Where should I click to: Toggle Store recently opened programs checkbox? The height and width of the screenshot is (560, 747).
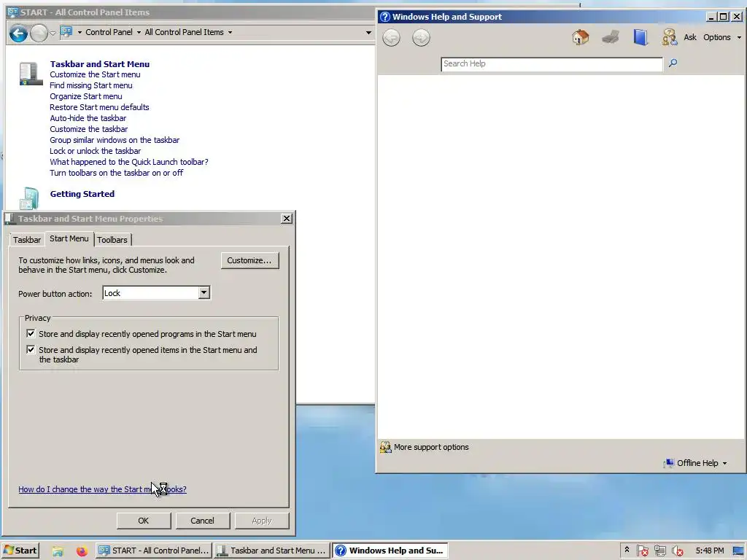pyautogui.click(x=31, y=333)
